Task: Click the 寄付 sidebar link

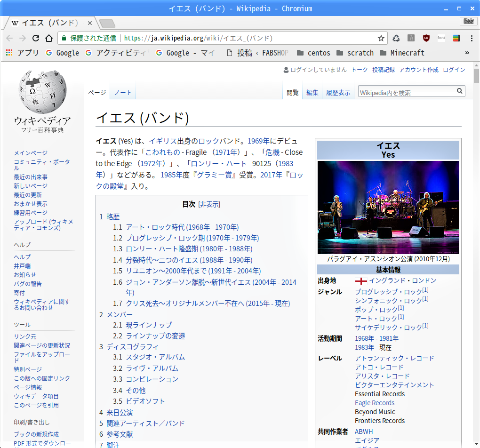Action: coord(19,293)
